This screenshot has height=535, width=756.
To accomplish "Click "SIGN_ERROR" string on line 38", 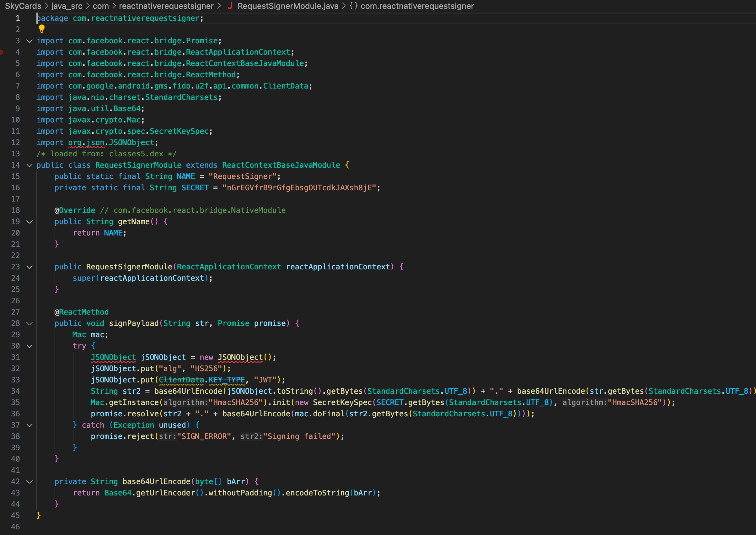I will click(204, 436).
